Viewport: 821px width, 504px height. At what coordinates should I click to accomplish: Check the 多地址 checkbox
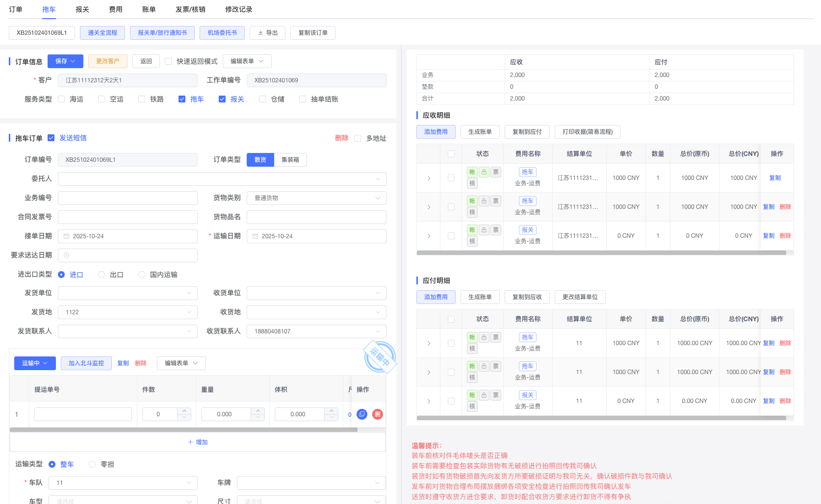pos(357,138)
